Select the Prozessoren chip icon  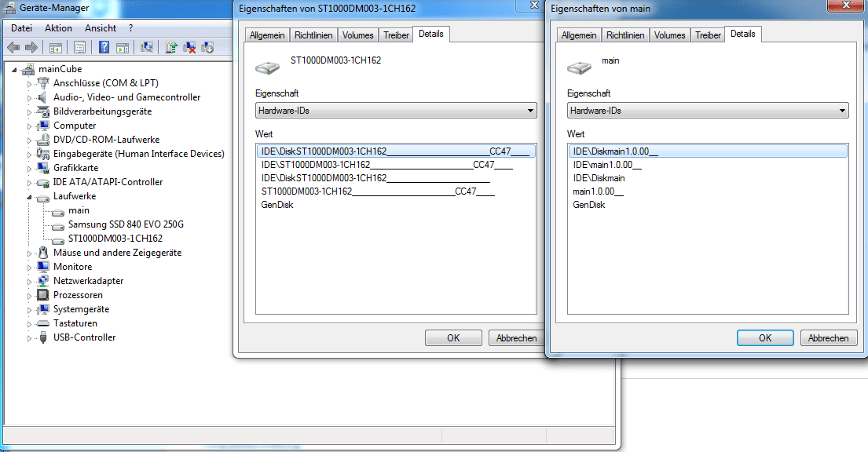[x=42, y=295]
